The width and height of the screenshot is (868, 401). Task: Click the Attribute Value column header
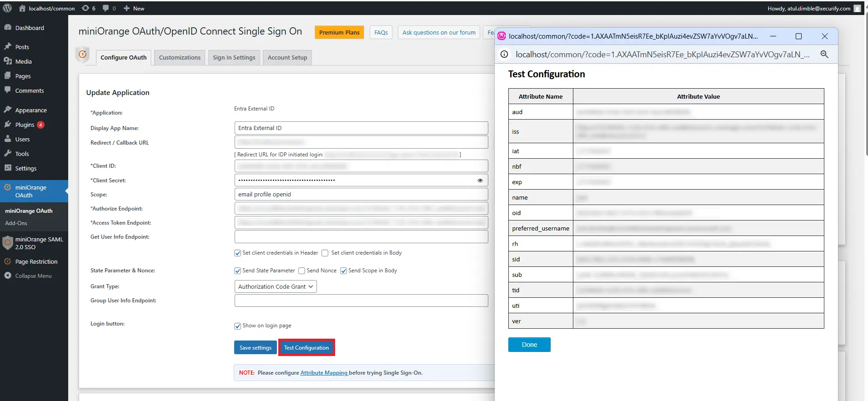point(698,96)
